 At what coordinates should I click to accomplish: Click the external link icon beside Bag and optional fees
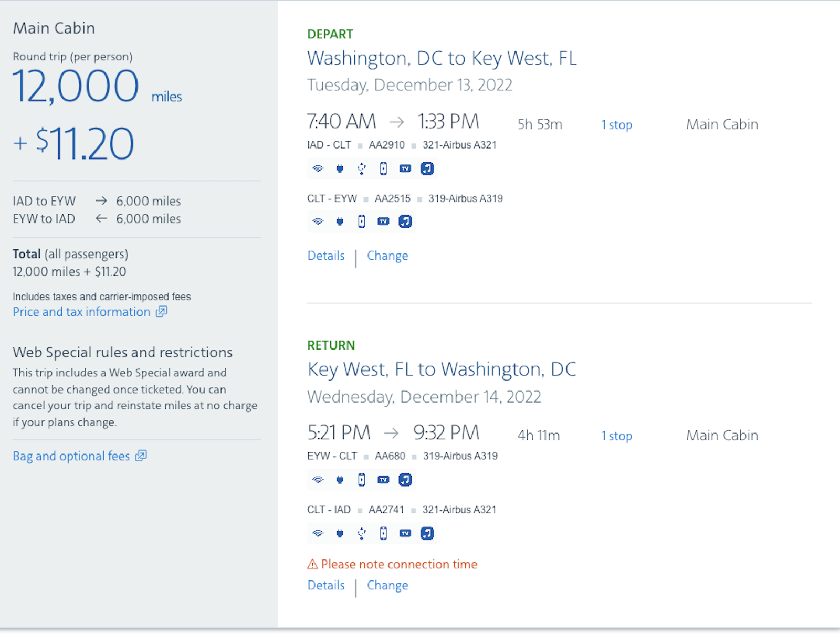[x=140, y=456]
